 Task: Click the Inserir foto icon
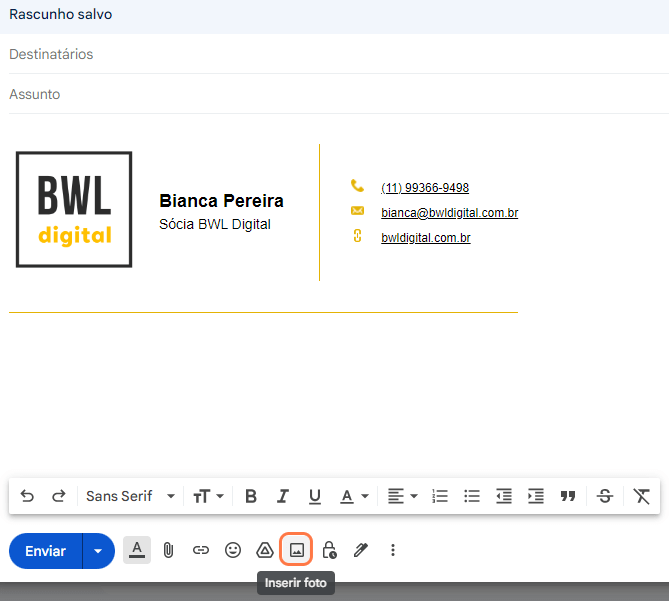[296, 550]
